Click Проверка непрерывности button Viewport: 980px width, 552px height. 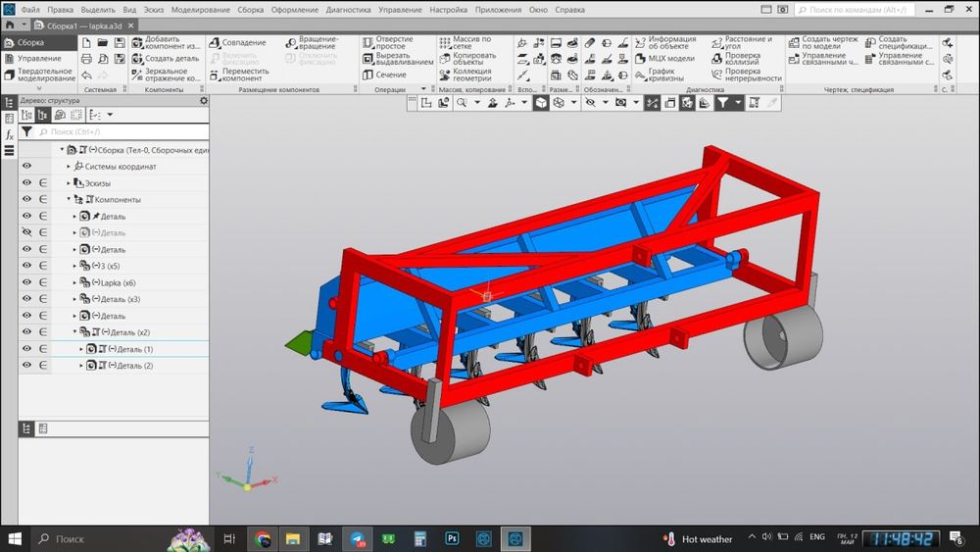(746, 75)
